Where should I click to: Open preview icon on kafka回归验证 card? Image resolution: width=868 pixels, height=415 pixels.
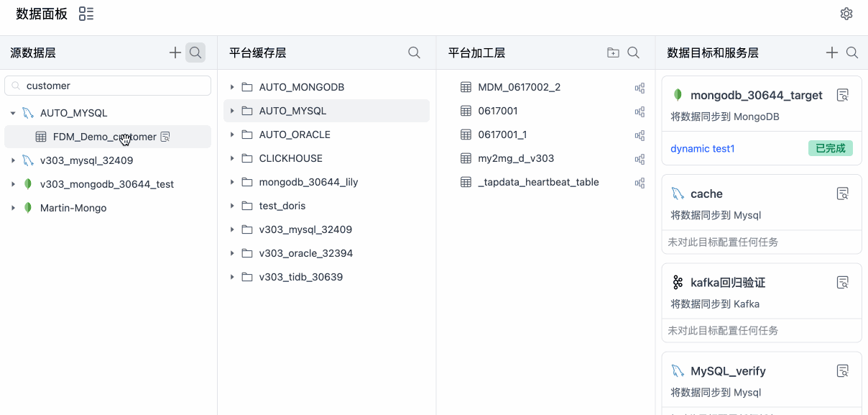[x=843, y=283]
